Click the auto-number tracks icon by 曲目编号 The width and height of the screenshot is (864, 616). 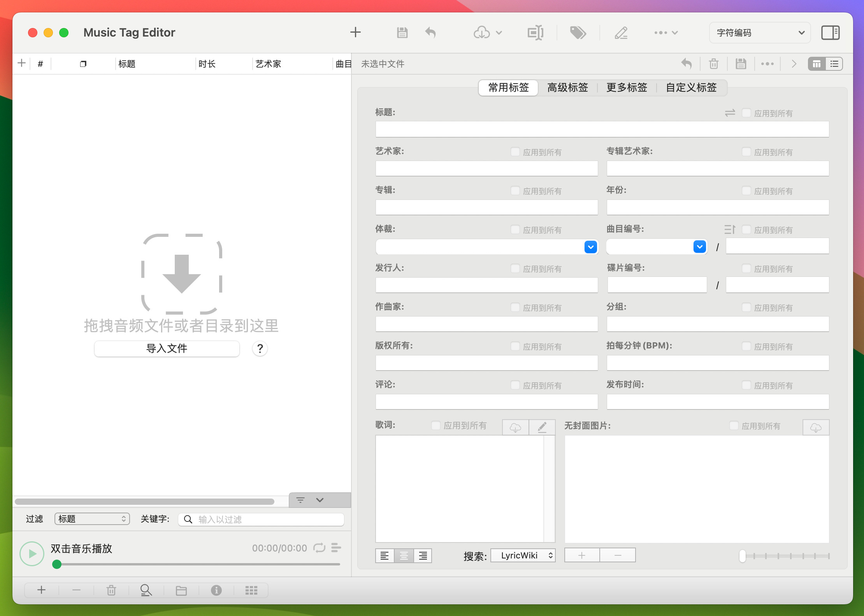[730, 229]
